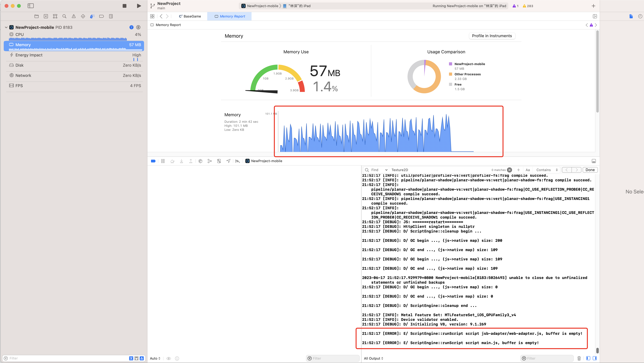Image resolution: width=644 pixels, height=363 pixels.
Task: Open the Debug Memory Graph tool
Action: tap(210, 161)
